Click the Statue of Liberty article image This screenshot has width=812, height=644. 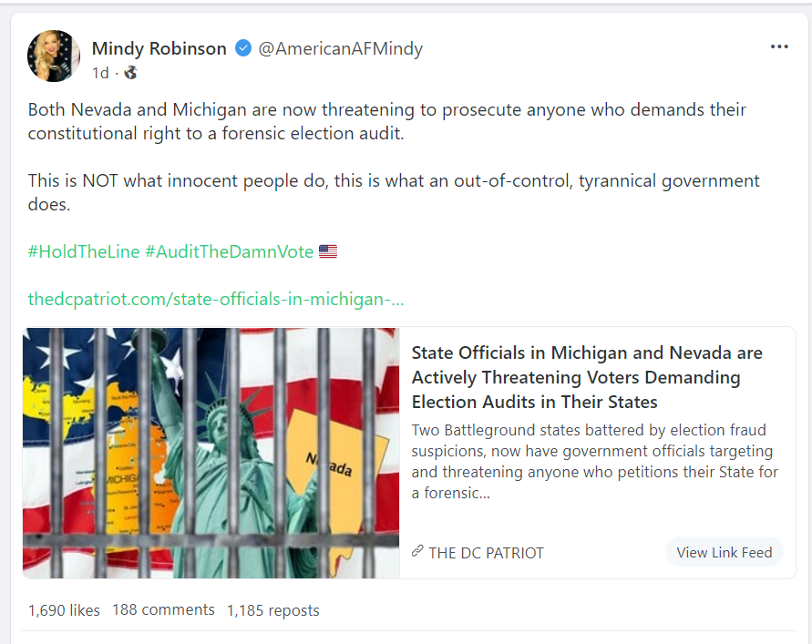[211, 453]
